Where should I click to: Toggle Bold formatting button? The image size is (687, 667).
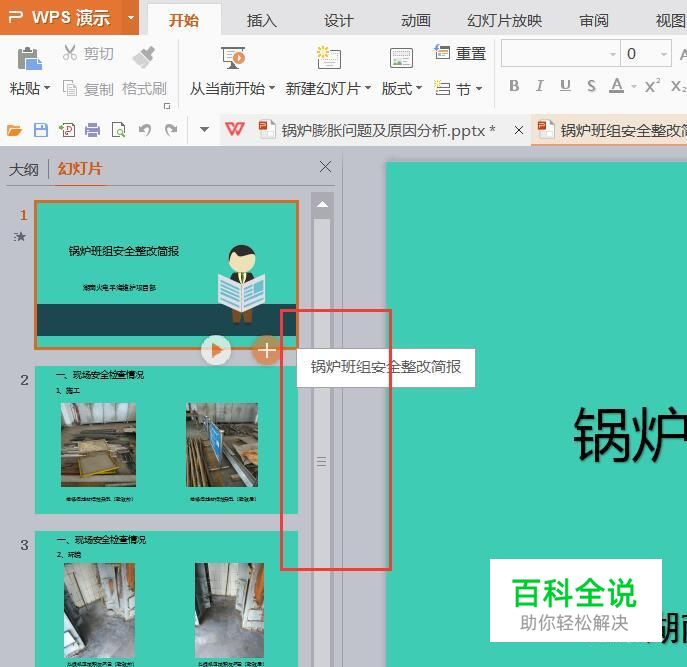click(514, 86)
